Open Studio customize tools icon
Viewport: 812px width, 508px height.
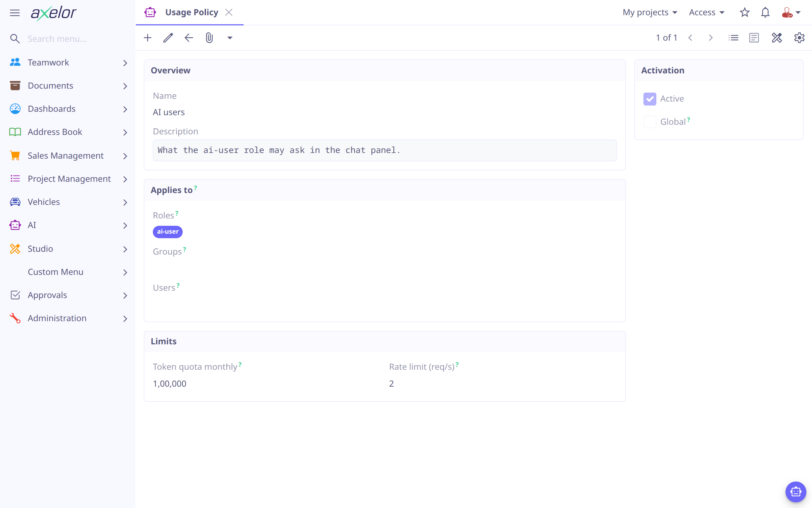(x=777, y=38)
